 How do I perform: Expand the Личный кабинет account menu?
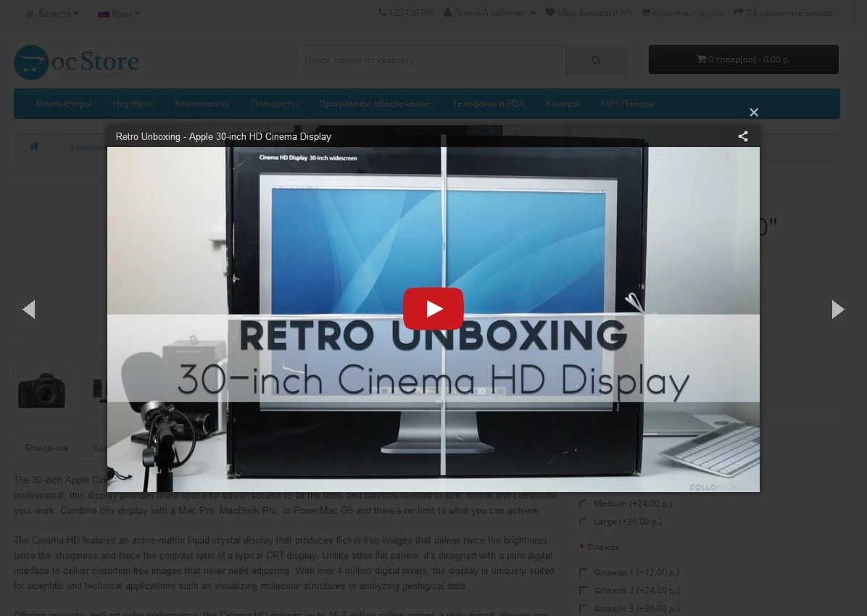click(x=489, y=13)
